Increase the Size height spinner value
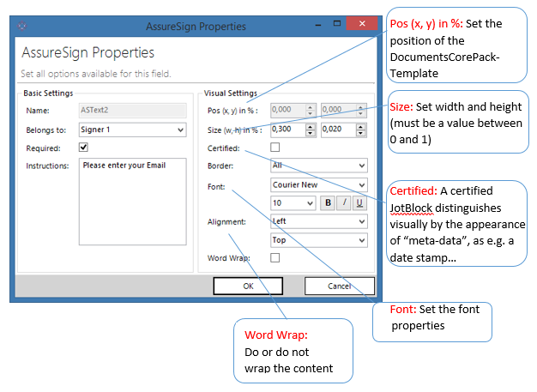Image resolution: width=537 pixels, height=392 pixels. point(360,127)
